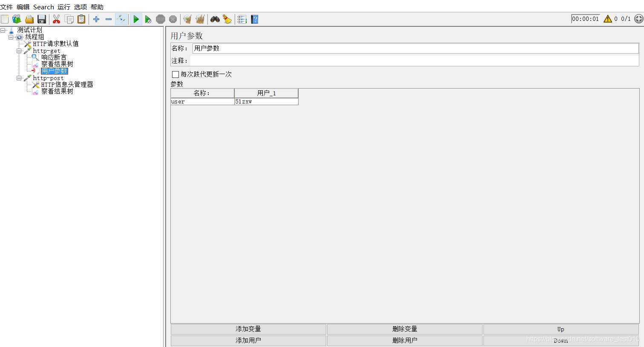Open the 运行 menu
644x347 pixels.
point(64,7)
